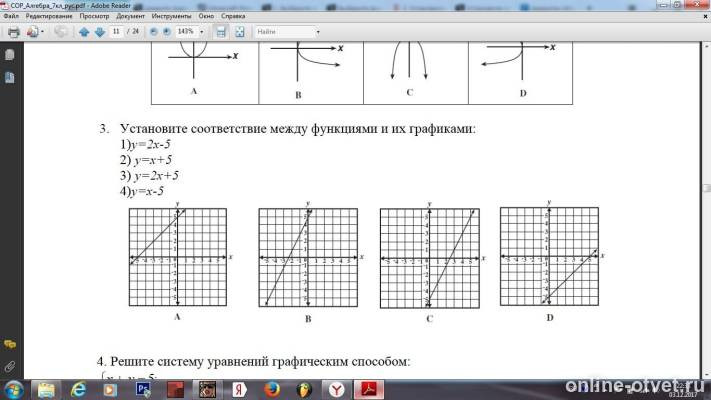Click the vertical scrollbar thumb on the right
The width and height of the screenshot is (711, 400).
point(707,188)
